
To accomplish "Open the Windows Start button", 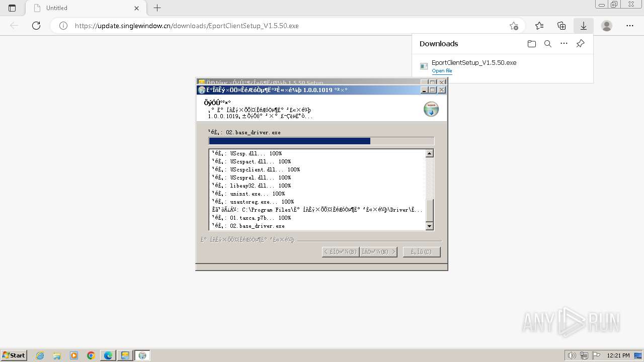I will 14,355.
